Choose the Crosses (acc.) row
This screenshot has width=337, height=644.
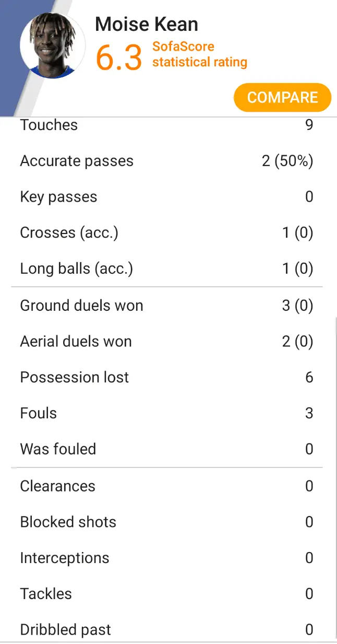[x=167, y=232]
